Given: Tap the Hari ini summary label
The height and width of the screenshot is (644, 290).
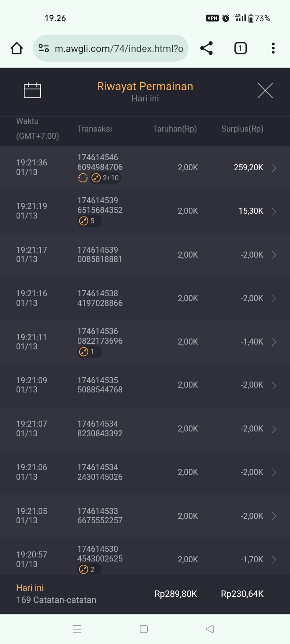Looking at the screenshot, I should pos(30,588).
